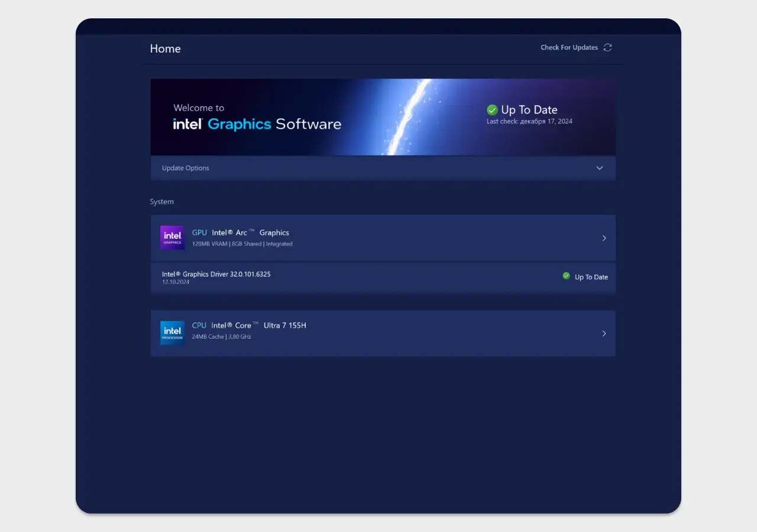The image size is (757, 532).
Task: Click the CPU label
Action: click(x=199, y=325)
